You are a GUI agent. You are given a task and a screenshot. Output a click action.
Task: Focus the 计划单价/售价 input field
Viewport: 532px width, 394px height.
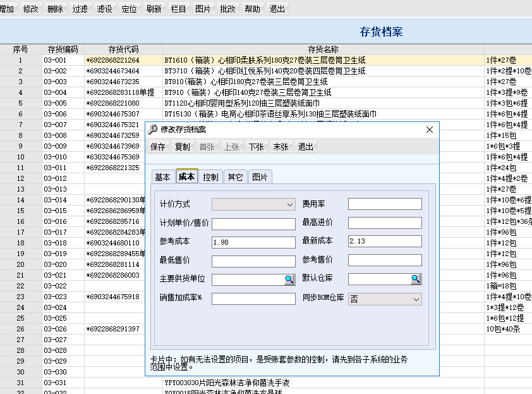[254, 224]
